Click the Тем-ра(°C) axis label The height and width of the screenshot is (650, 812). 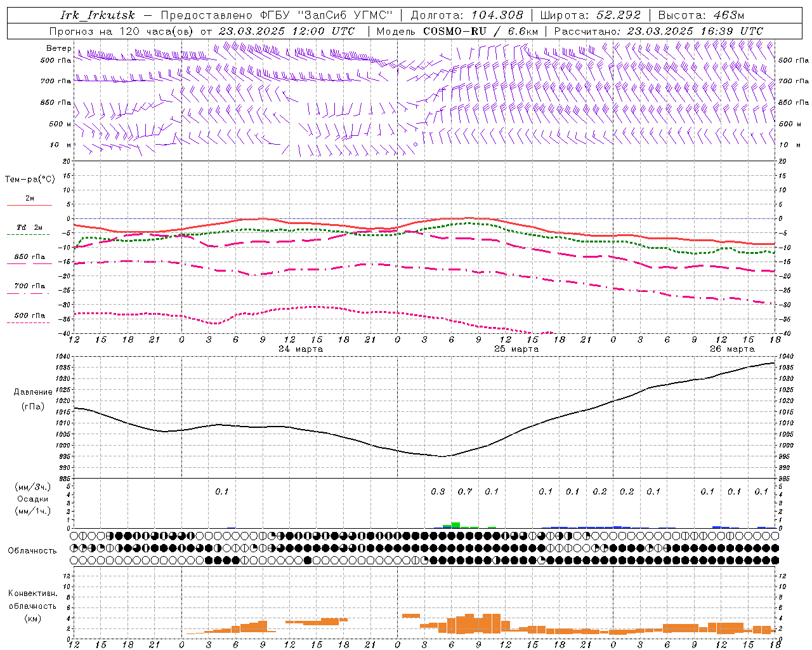pos(30,180)
